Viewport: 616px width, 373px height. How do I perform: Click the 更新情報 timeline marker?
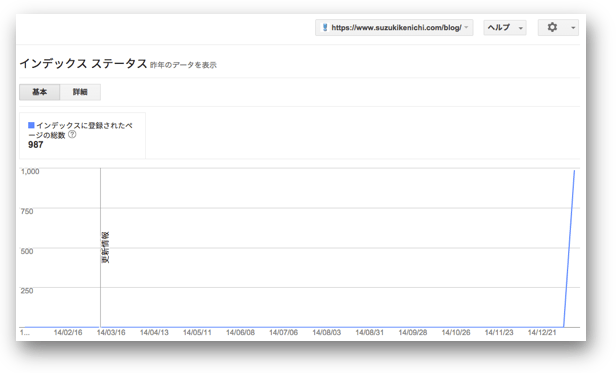(105, 247)
